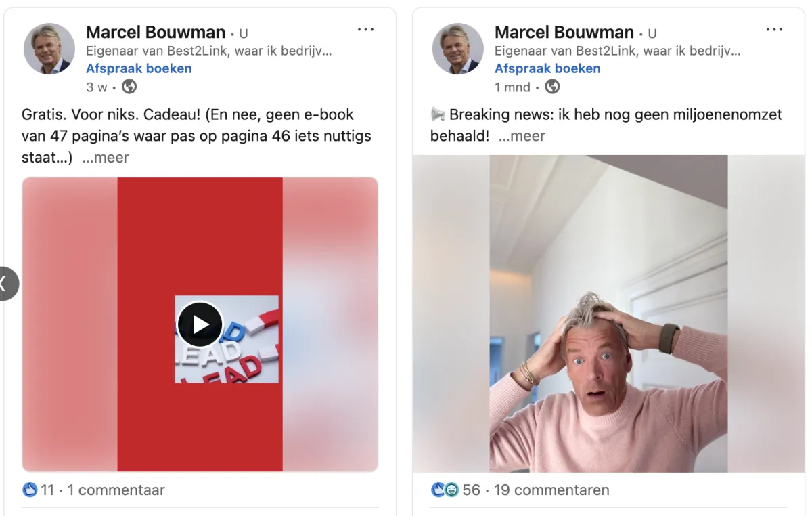The width and height of the screenshot is (812, 516).
Task: Open the three-dot menu on the second post
Action: tap(774, 30)
